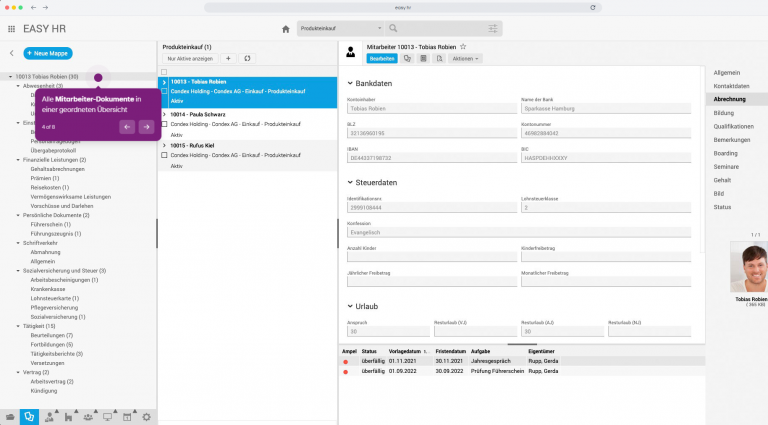Open the calendar icon in bottom bar
This screenshot has width=768, height=425.
point(128,416)
